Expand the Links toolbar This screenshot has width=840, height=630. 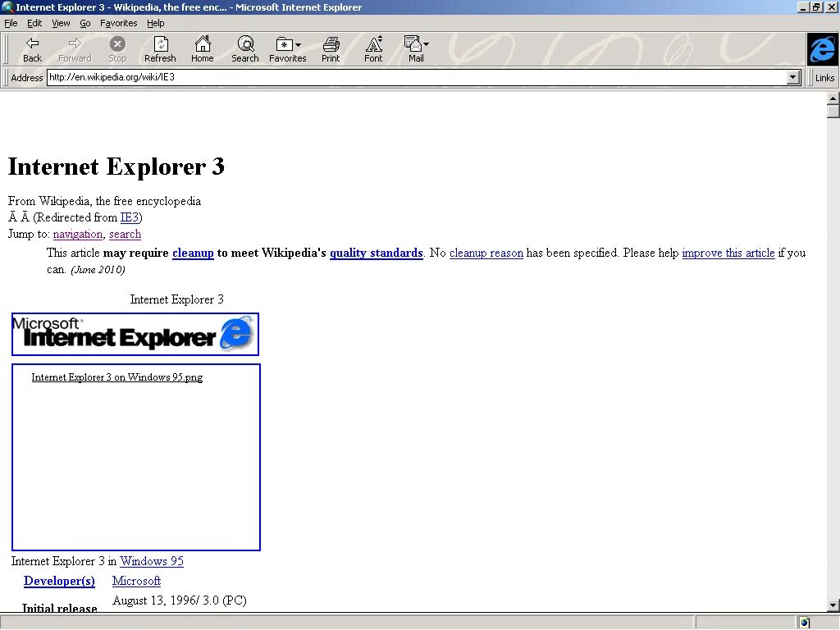pos(824,78)
